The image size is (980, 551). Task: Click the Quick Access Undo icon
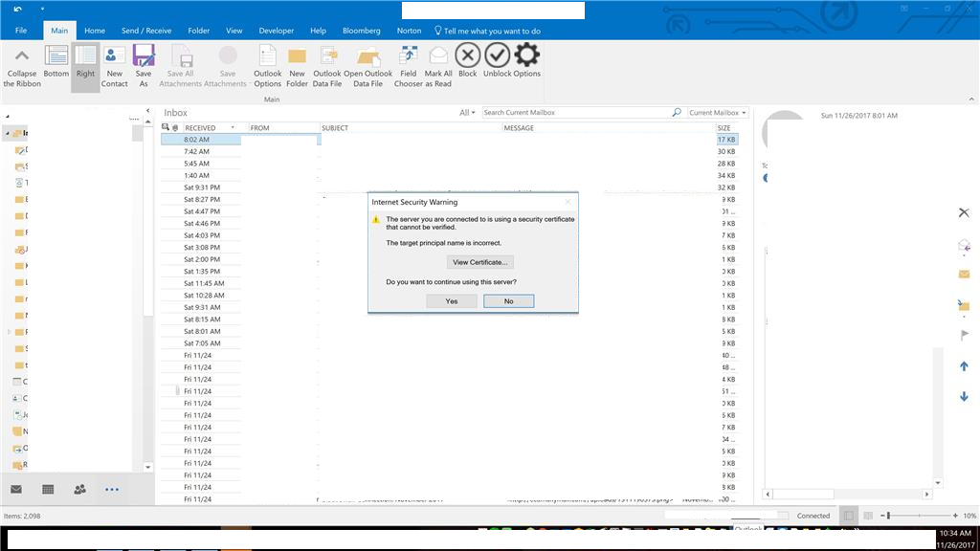pyautogui.click(x=17, y=9)
